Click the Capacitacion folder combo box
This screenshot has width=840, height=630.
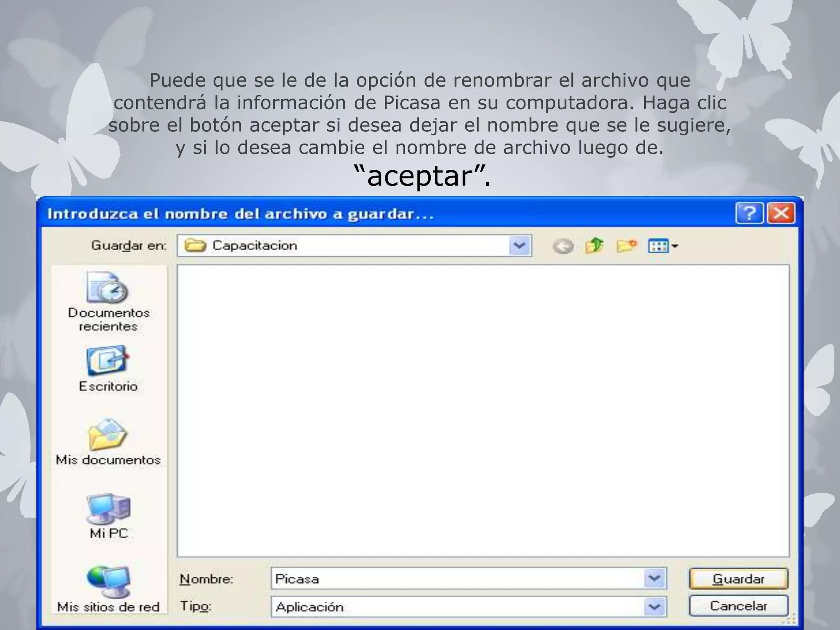coord(355,246)
